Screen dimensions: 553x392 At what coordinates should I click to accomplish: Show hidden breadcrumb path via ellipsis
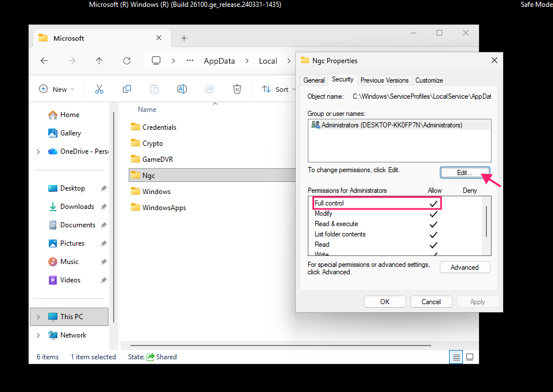coord(190,61)
